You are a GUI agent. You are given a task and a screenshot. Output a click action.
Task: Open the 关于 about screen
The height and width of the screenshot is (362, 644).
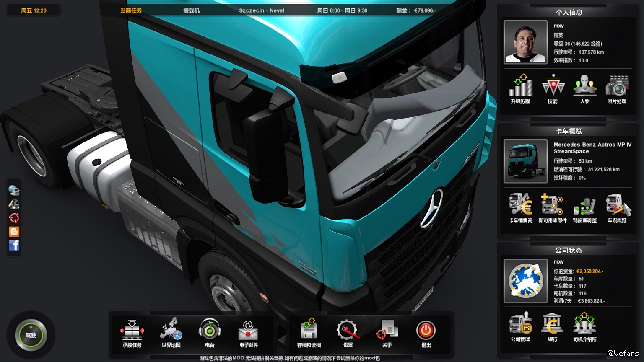[387, 334]
